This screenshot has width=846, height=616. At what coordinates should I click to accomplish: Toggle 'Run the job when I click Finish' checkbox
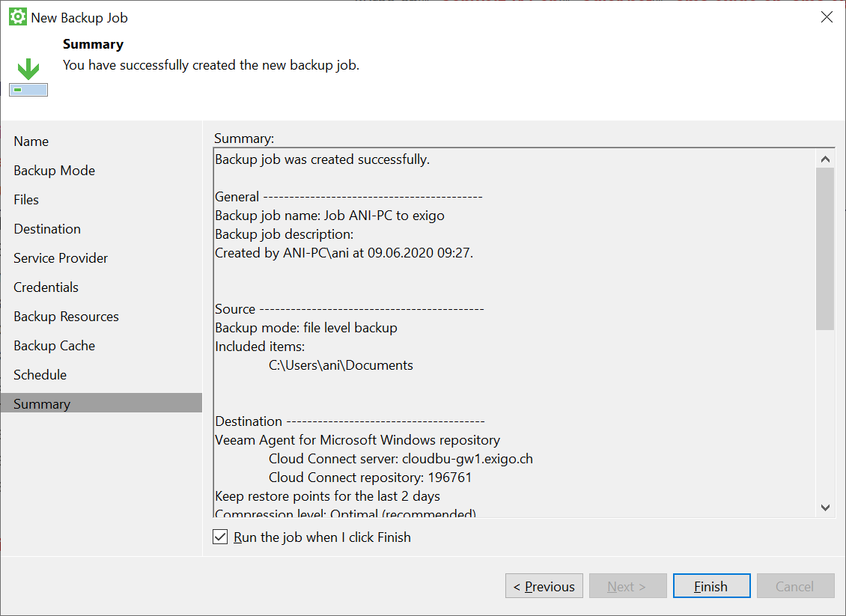[220, 537]
